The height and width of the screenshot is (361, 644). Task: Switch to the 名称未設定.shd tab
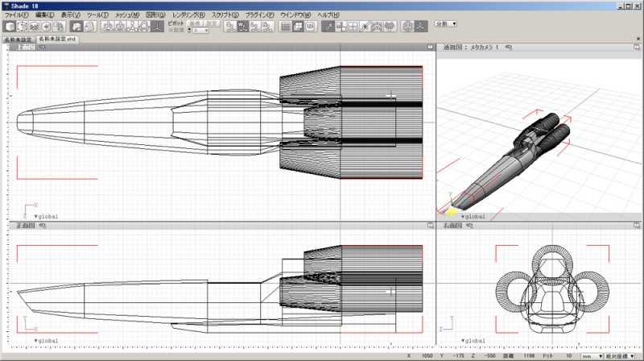click(x=57, y=39)
